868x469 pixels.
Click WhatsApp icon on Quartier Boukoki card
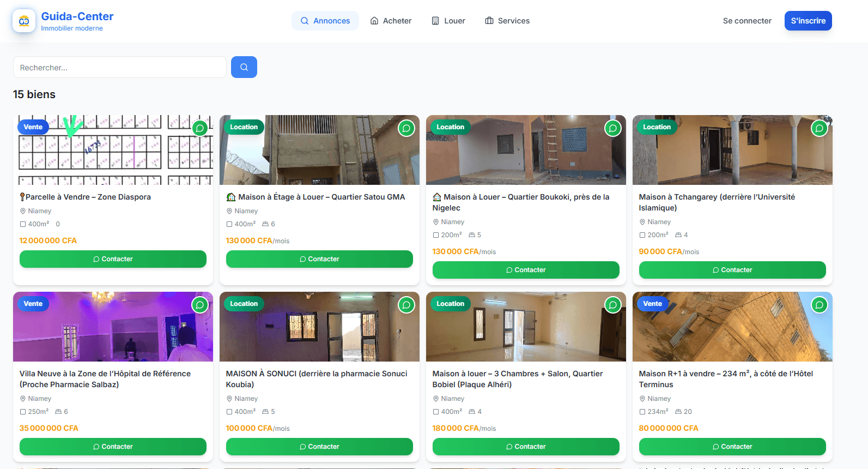pos(613,128)
